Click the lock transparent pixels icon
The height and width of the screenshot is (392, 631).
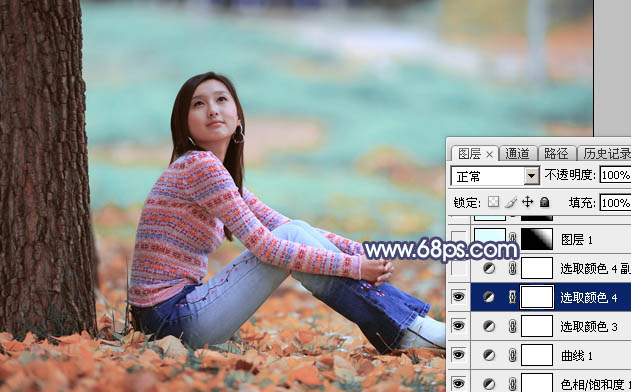pos(493,202)
